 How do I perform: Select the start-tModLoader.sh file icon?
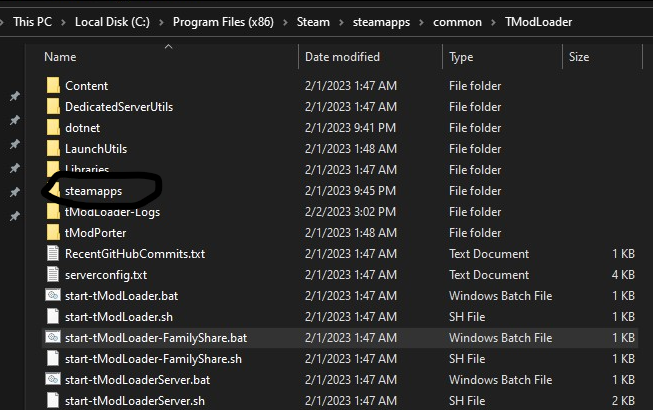(x=53, y=316)
